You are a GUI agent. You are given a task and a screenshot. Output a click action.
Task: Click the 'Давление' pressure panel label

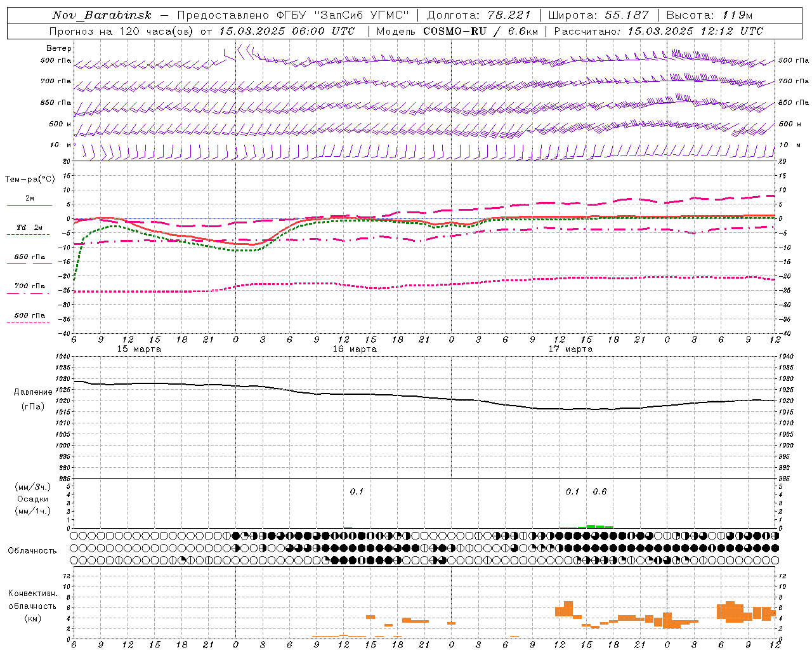(33, 392)
